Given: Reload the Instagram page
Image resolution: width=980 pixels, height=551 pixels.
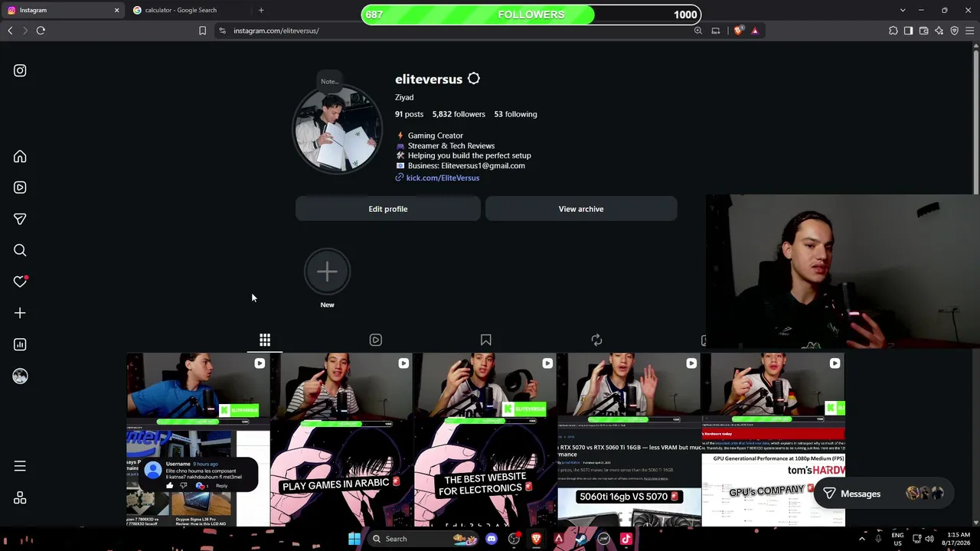Looking at the screenshot, I should point(41,31).
